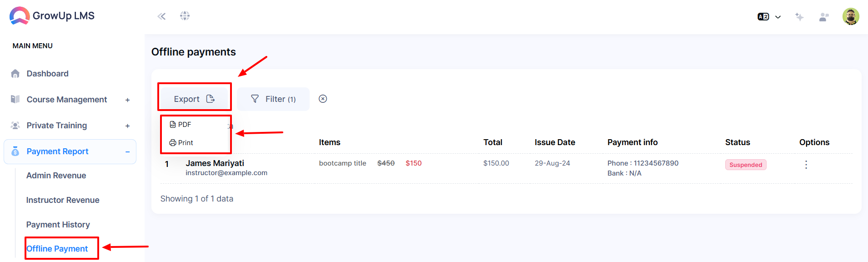868x262 pixels.
Task: Open the Filter (1) button
Action: pyautogui.click(x=273, y=99)
